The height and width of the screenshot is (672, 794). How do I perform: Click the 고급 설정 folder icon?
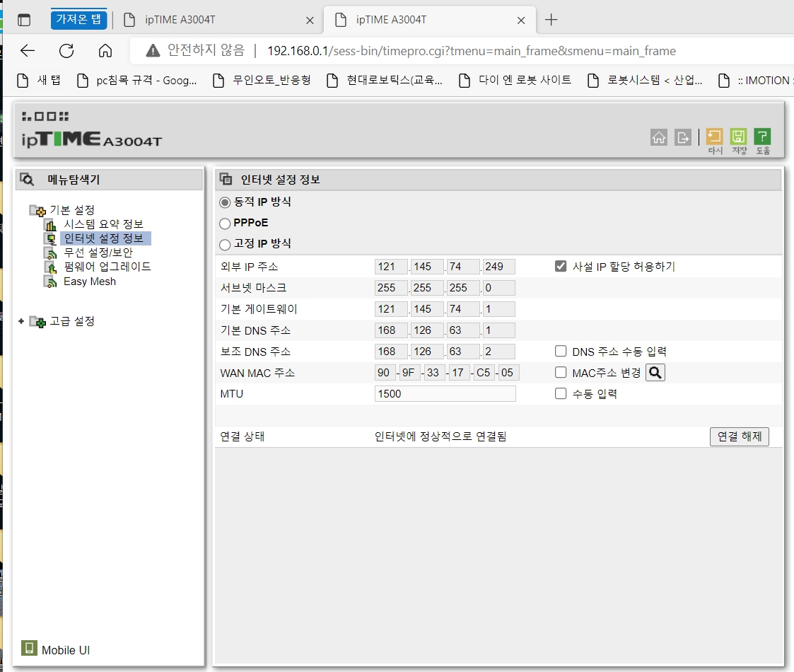click(37, 321)
